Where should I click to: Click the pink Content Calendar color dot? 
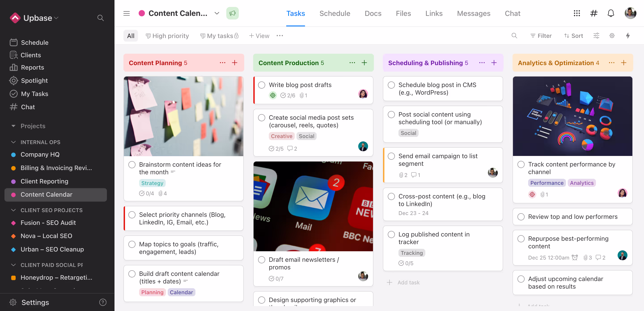(x=142, y=13)
